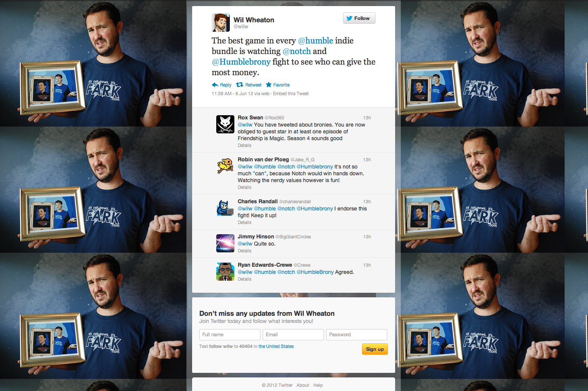Click the Favorite star icon
The height and width of the screenshot is (391, 588).
click(x=269, y=85)
